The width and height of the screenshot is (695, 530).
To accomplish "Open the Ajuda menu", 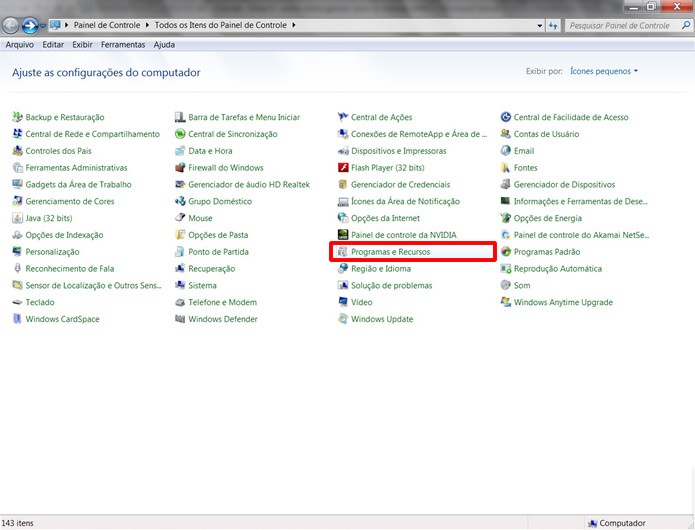I will [164, 45].
